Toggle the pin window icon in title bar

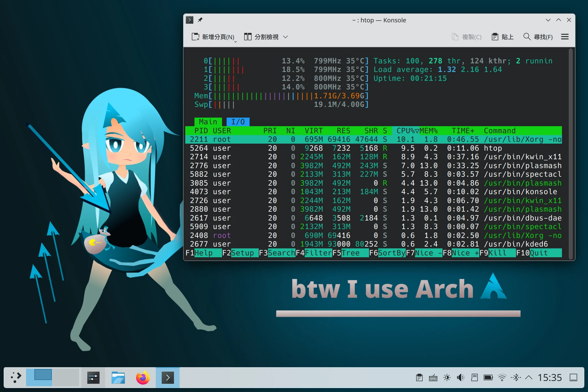point(200,20)
